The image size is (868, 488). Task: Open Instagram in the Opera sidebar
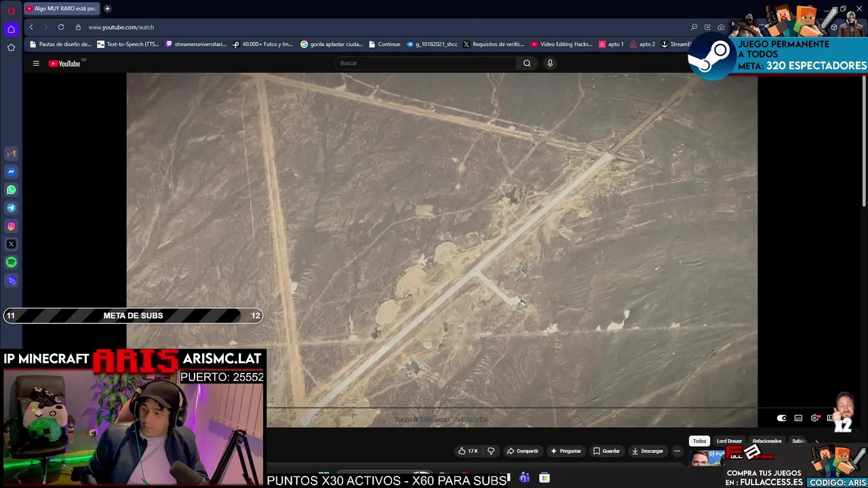click(11, 226)
